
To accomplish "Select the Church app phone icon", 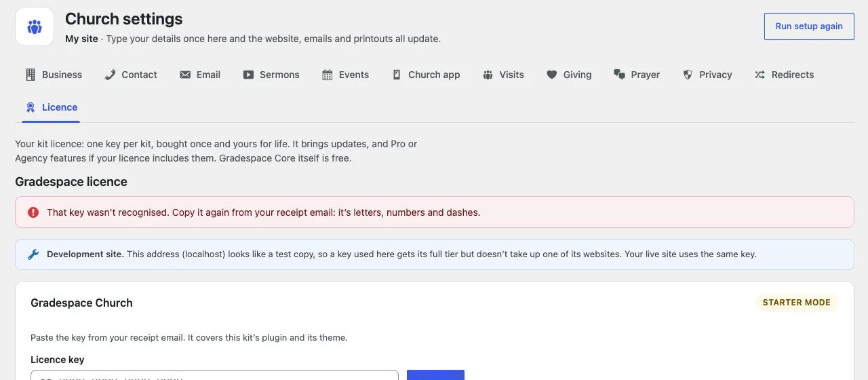I will [x=397, y=75].
